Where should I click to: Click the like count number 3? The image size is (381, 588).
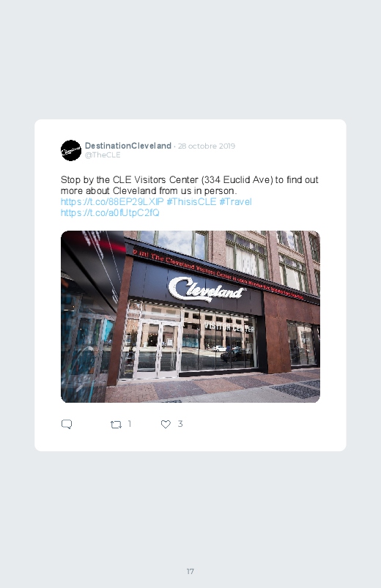(180, 424)
